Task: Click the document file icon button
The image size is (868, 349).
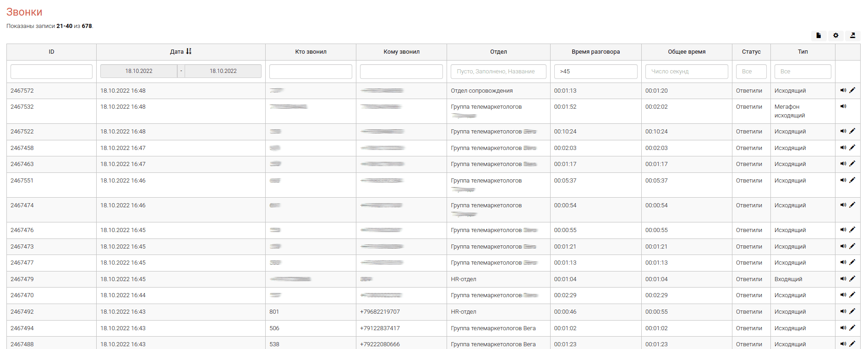Action: [819, 35]
